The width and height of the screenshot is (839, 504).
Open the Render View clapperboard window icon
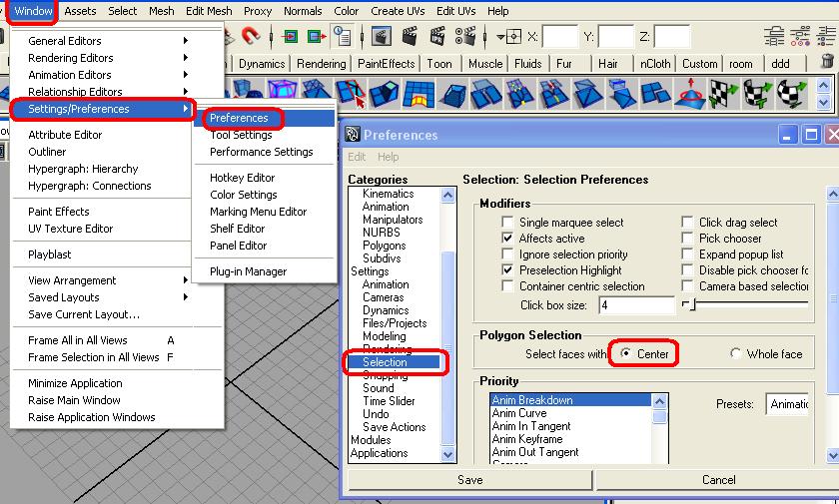coord(381,36)
